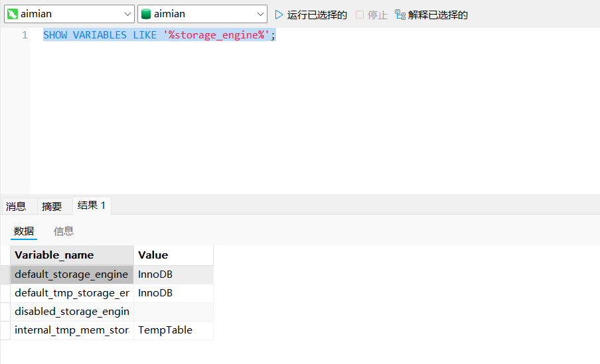Click the play icon for 运行已选择的

click(279, 15)
